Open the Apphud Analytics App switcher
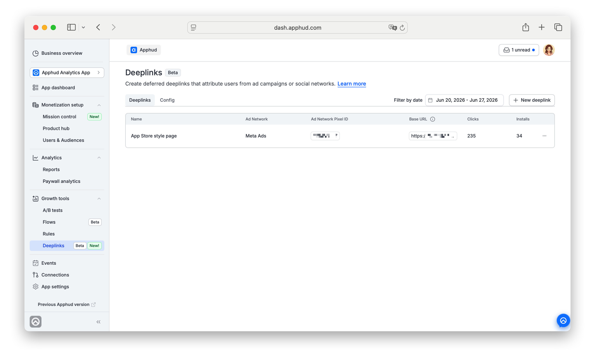 pos(67,73)
